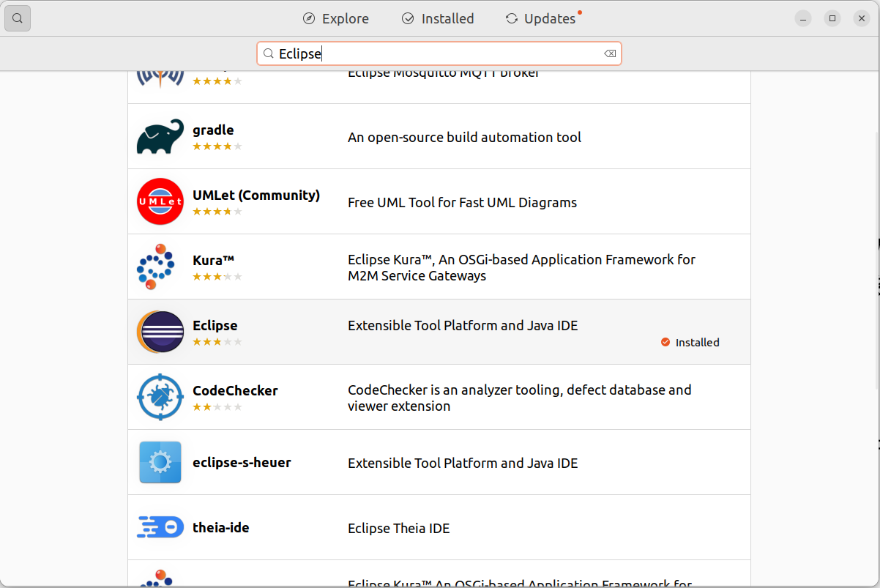This screenshot has height=588, width=880.
Task: Open the gradle app title
Action: tap(213, 130)
